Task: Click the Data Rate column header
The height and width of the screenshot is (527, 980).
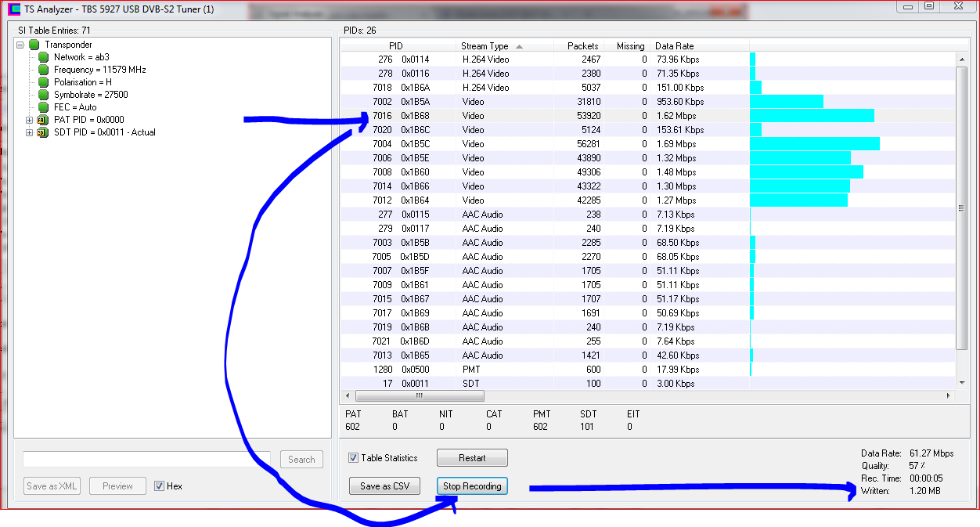Action: [x=674, y=46]
